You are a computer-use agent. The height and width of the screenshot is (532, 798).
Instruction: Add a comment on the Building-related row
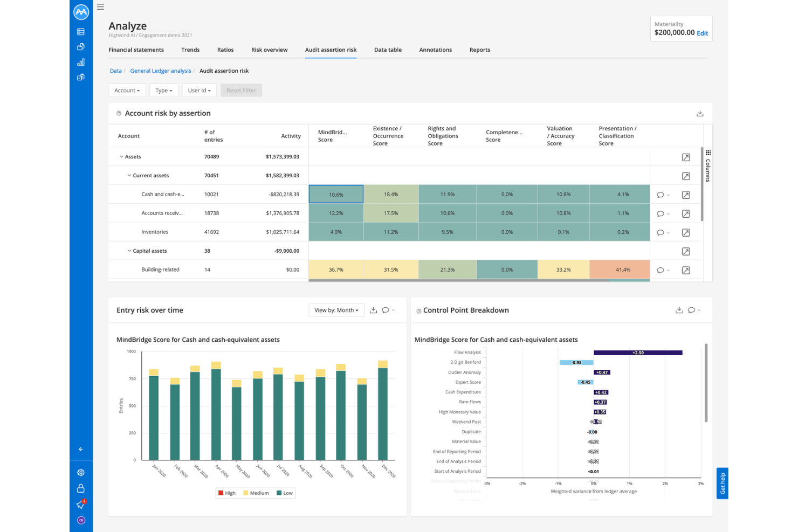663,271
